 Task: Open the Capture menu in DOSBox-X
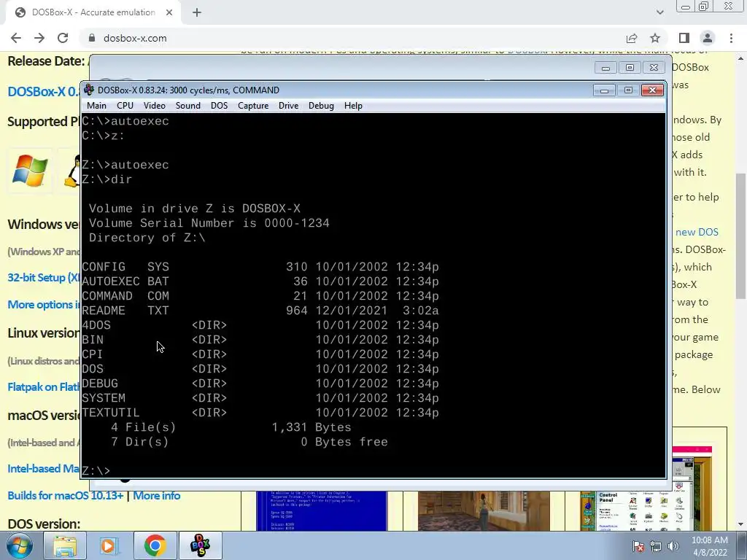tap(253, 106)
